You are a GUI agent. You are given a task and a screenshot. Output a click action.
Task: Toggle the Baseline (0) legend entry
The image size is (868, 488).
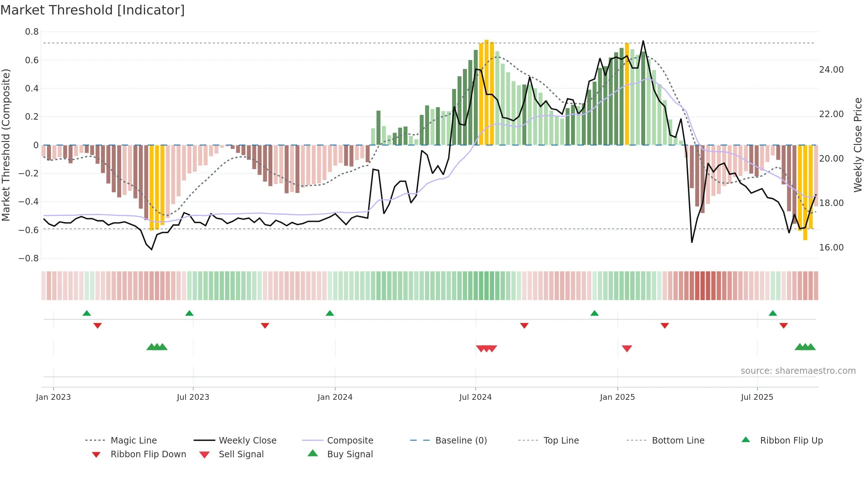click(448, 440)
